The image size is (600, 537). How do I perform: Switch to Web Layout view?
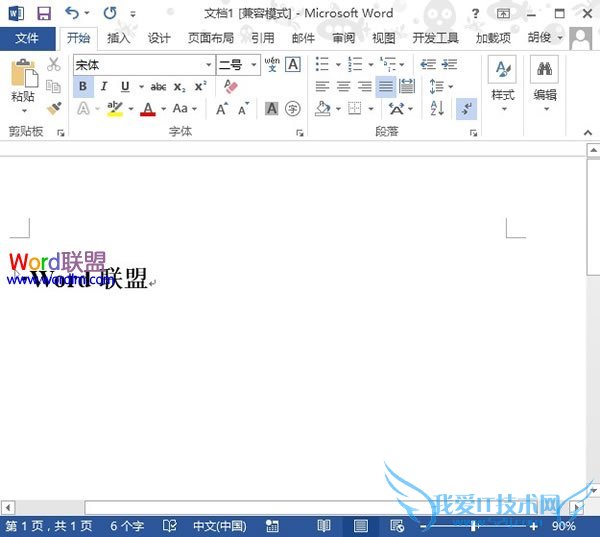click(x=397, y=526)
